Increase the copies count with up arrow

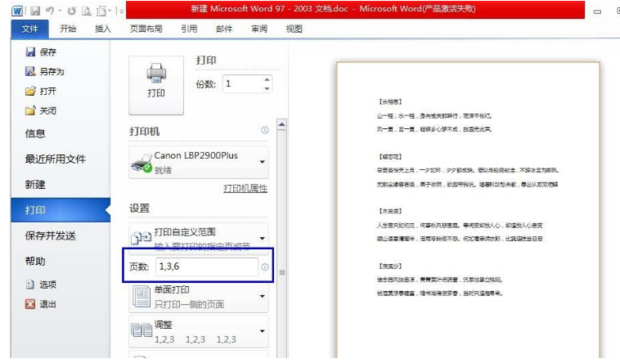tap(267, 80)
